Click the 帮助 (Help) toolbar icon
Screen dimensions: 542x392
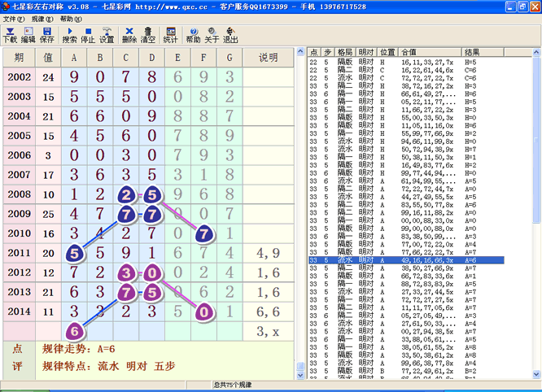coord(193,35)
